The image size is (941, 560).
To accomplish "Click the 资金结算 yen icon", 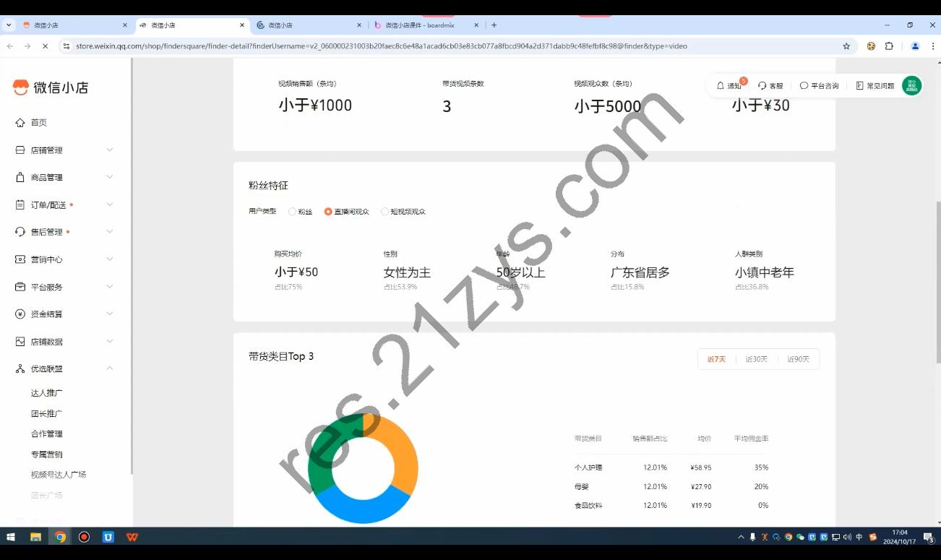I will click(x=20, y=314).
